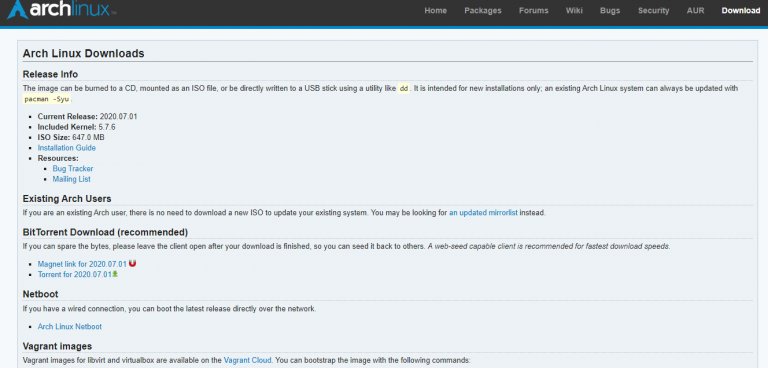Click the red magnet icon
Screen dimensions: 768x368
(x=132, y=264)
